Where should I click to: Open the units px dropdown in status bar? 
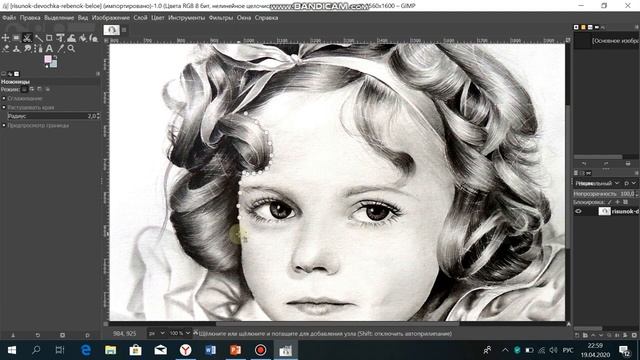156,333
